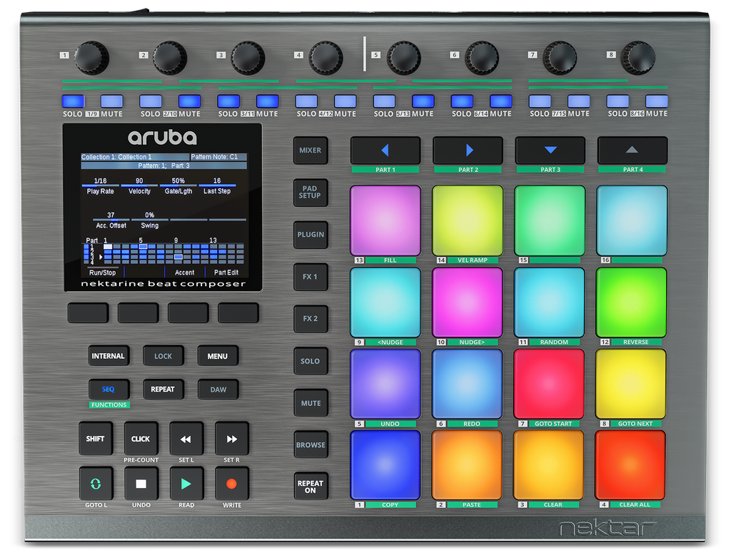
Task: Click the MUTE button in the mode column
Action: (x=311, y=403)
